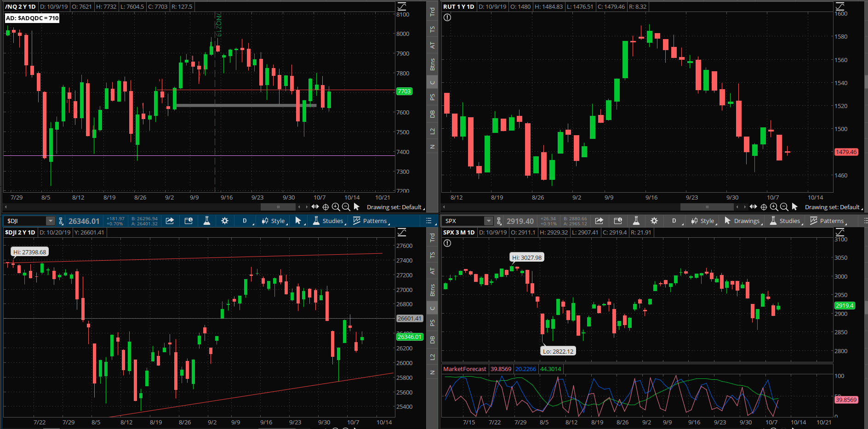Toggle DB panel beside /NQ chart
The width and height of the screenshot is (868, 429).
[x=432, y=114]
